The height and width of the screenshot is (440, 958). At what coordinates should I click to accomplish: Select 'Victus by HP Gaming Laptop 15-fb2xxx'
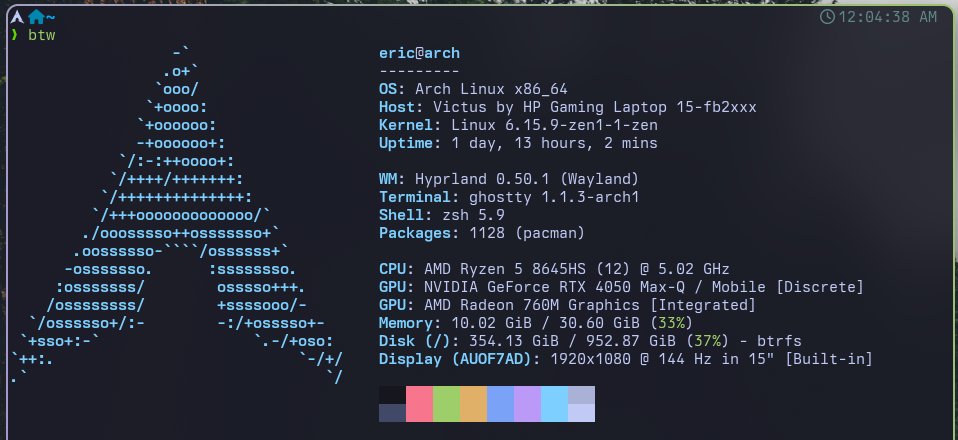(594, 108)
